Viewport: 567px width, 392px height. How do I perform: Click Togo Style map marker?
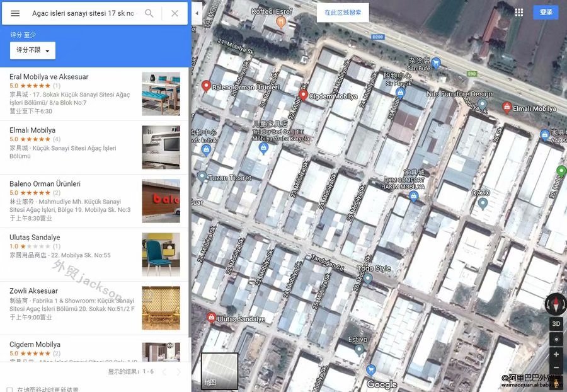click(367, 279)
